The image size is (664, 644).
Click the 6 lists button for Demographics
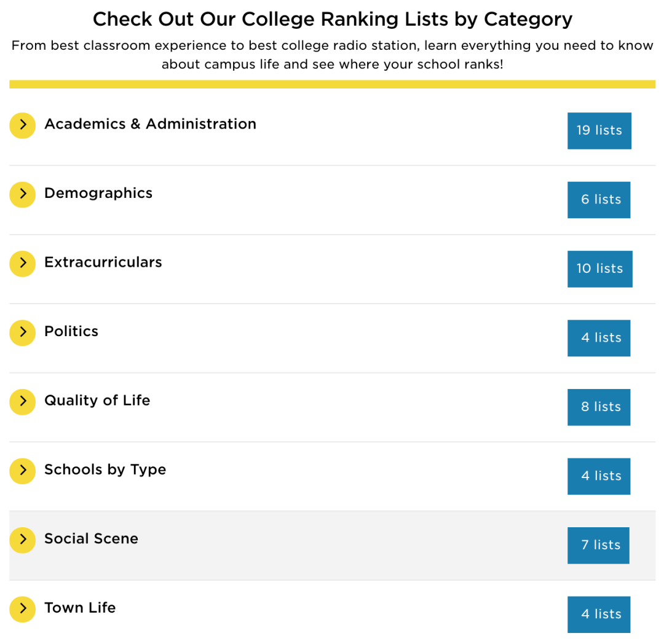pyautogui.click(x=599, y=200)
